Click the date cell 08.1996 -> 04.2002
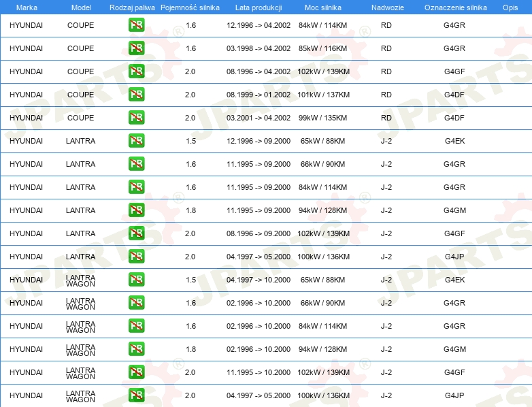 (259, 71)
